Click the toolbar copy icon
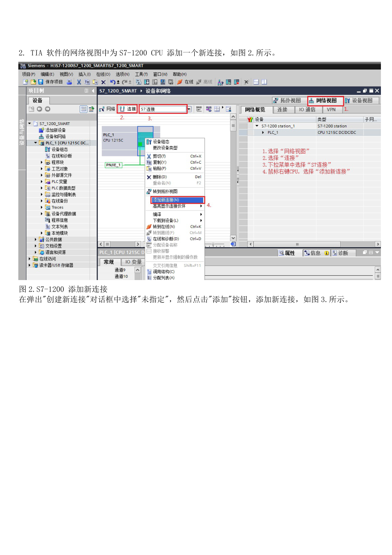 tap(87, 82)
